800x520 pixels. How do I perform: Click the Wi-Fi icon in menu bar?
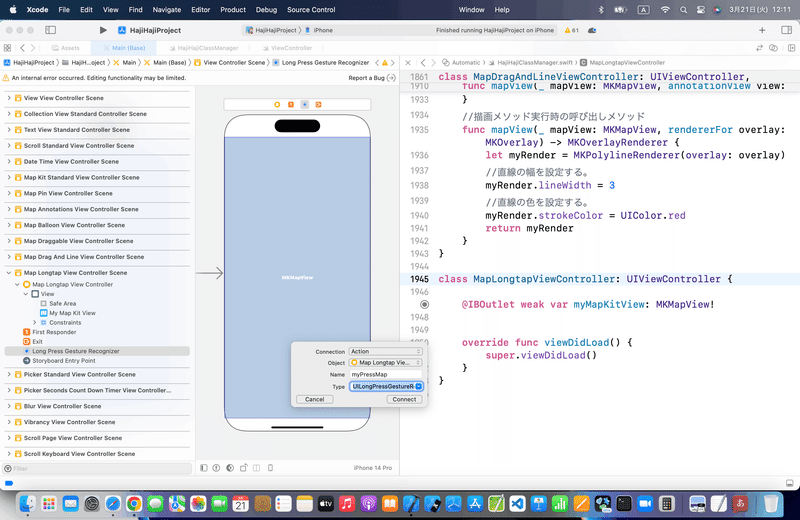[665, 10]
